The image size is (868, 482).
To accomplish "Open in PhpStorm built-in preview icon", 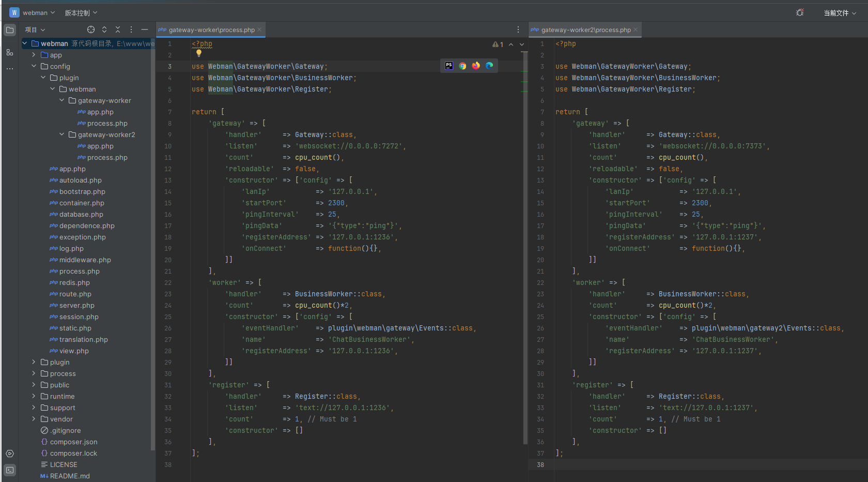I will tap(449, 66).
